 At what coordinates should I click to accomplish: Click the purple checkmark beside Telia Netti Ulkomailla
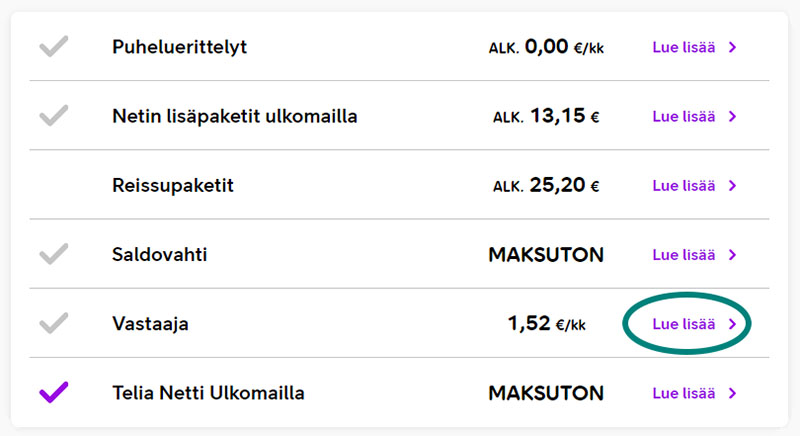tap(54, 393)
